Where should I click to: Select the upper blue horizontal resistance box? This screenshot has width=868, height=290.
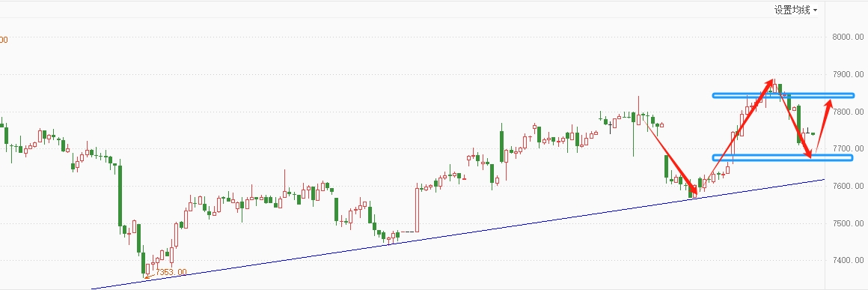click(x=783, y=95)
